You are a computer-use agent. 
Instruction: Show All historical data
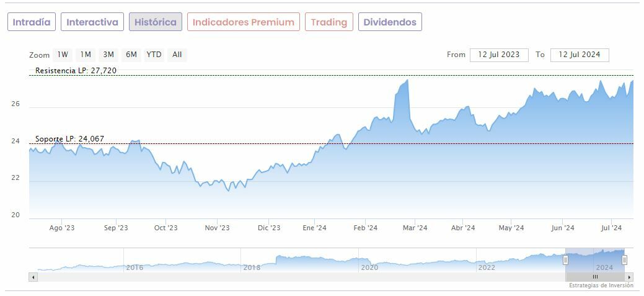[x=177, y=55]
